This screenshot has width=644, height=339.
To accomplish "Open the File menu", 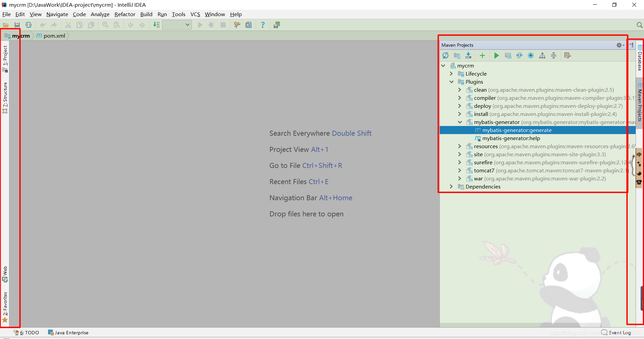I will tap(6, 14).
